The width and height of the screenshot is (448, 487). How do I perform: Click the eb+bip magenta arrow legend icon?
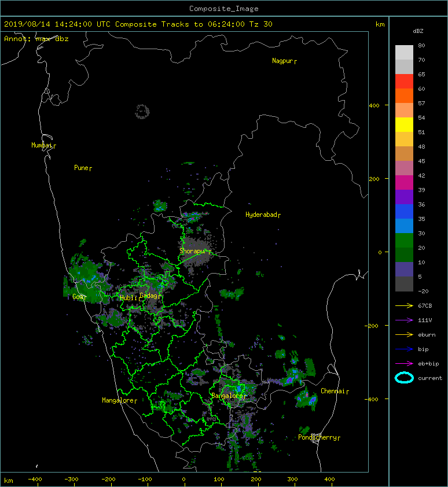(x=404, y=363)
